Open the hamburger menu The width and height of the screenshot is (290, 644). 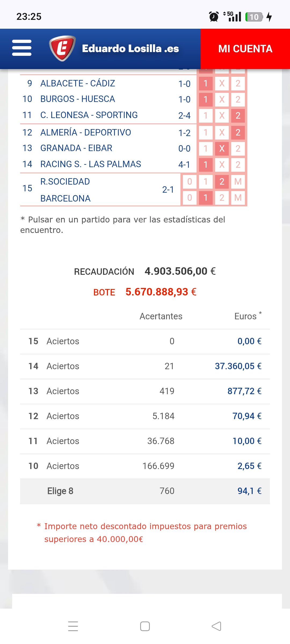[22, 48]
